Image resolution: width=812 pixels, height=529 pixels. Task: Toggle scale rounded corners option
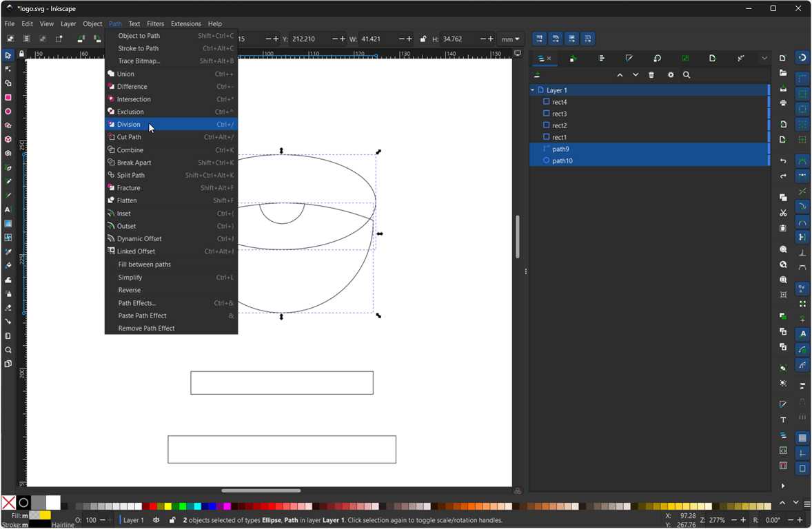(555, 39)
